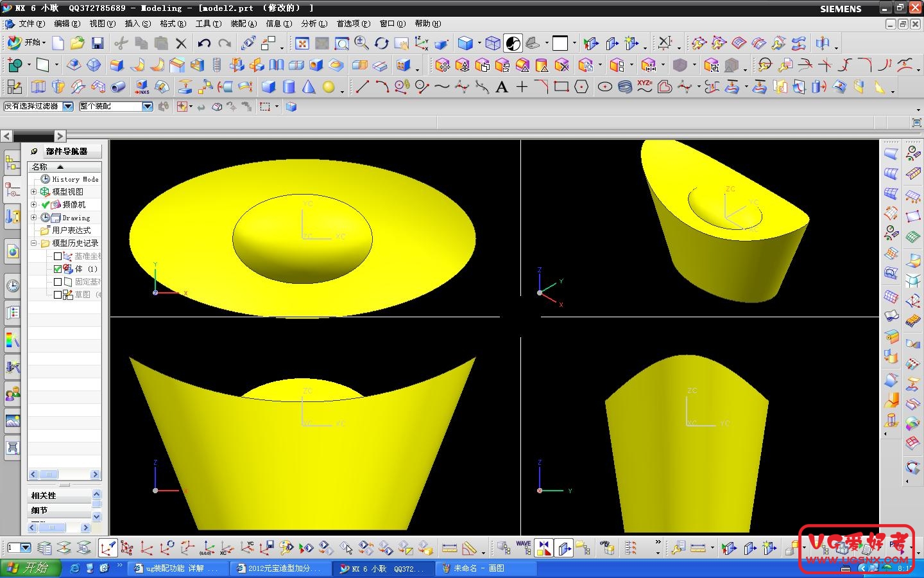Screen dimensions: 924x578
Task: Select the Tube feature tool
Action: [x=118, y=87]
